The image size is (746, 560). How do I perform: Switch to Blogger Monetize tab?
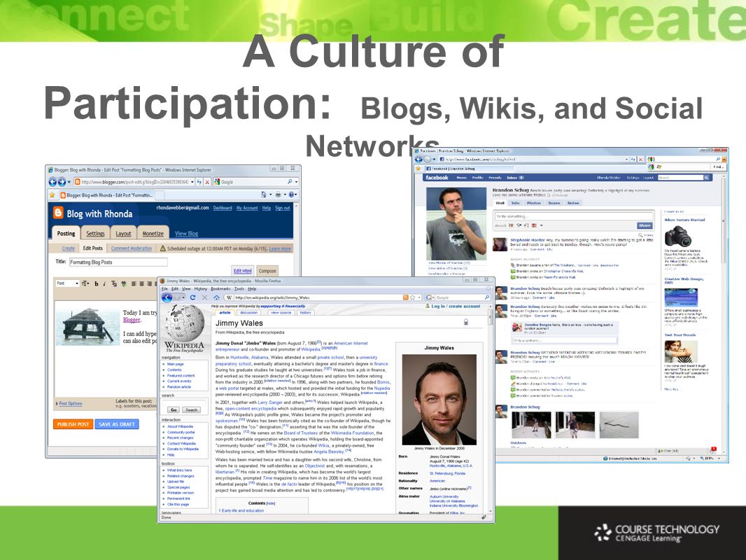coord(153,232)
